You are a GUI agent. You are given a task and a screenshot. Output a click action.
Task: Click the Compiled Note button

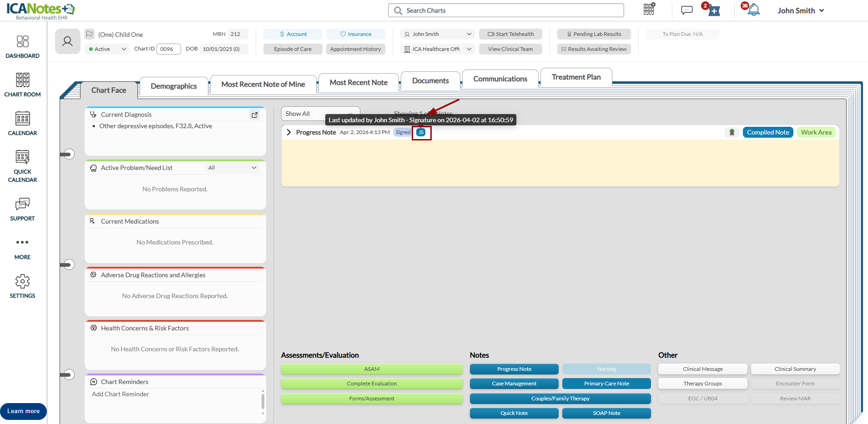point(767,132)
